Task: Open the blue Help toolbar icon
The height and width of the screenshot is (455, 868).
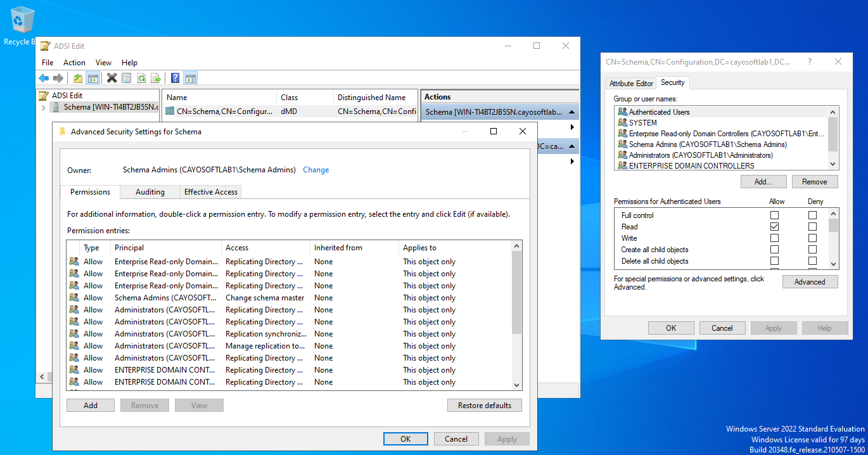Action: [x=176, y=79]
